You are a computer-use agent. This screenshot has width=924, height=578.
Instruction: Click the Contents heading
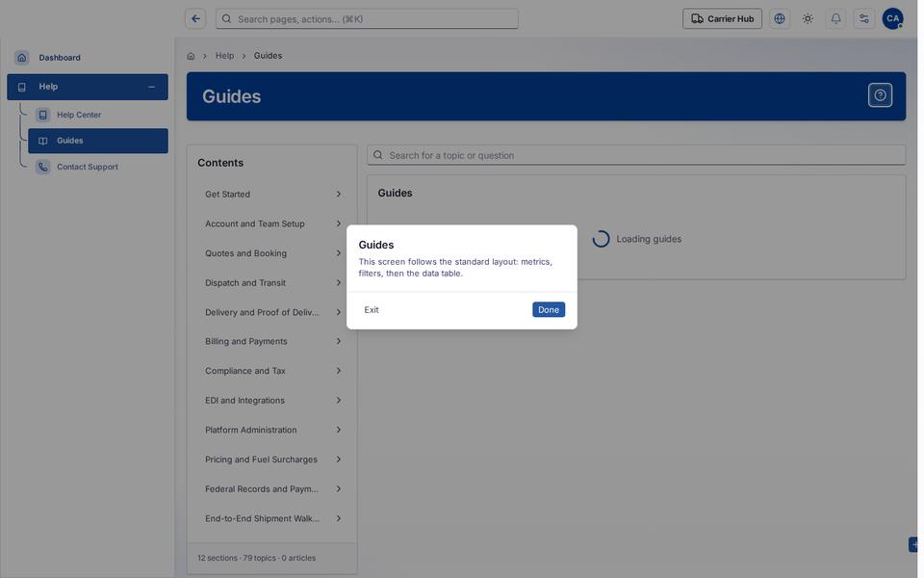[220, 163]
